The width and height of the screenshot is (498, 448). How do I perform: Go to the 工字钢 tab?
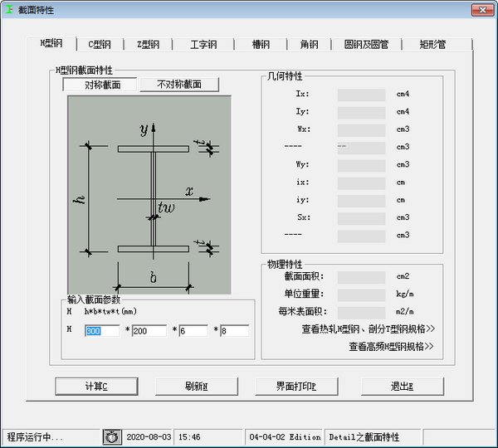[203, 45]
